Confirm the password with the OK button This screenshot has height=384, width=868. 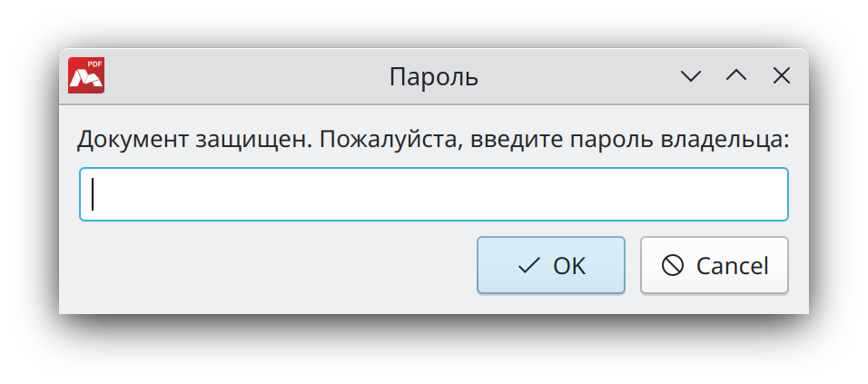(550, 265)
